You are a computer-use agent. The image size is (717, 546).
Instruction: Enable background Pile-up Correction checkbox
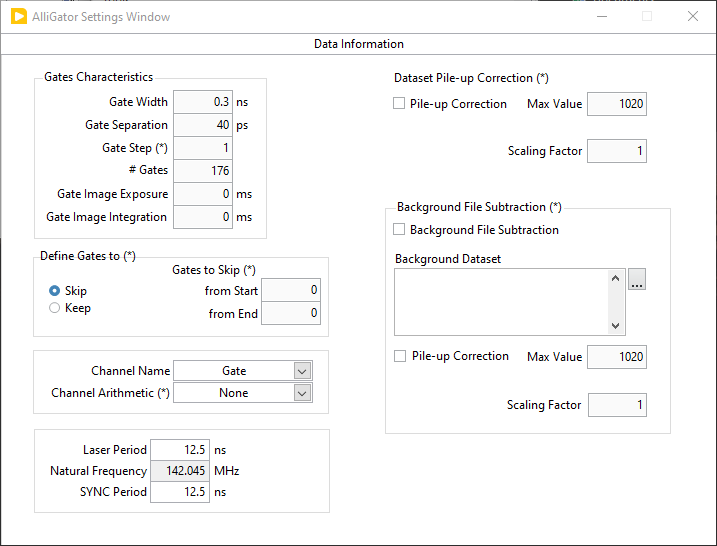pos(400,356)
